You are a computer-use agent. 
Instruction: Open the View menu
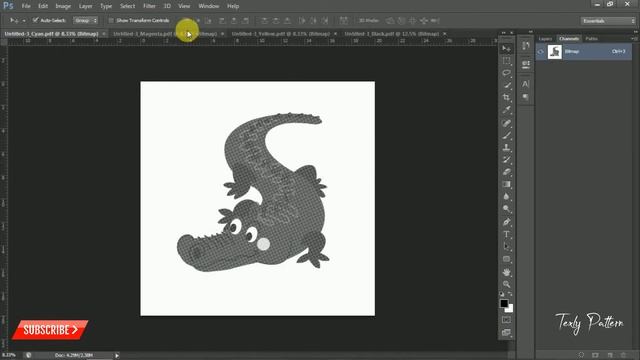[184, 6]
